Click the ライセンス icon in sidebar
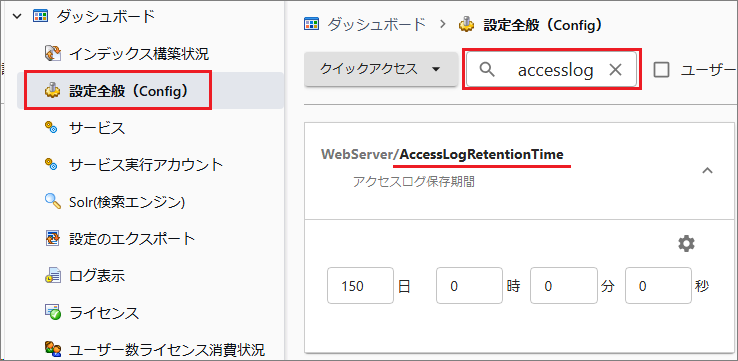Viewport: 738px width, 361px height. (x=53, y=312)
